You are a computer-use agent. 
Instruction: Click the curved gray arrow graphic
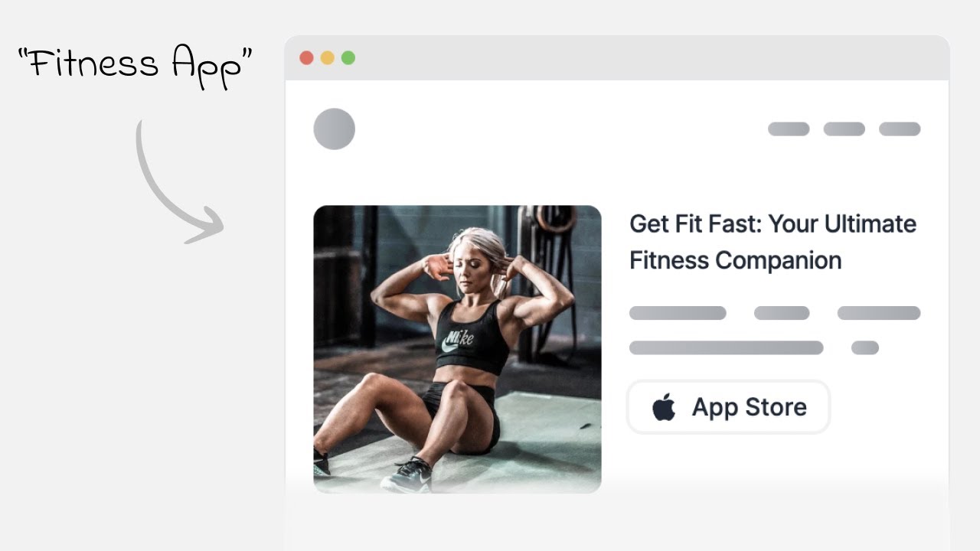click(x=178, y=183)
